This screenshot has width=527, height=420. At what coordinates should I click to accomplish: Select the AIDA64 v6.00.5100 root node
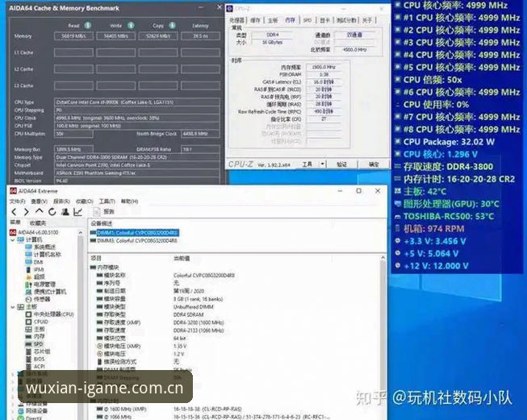[34, 232]
